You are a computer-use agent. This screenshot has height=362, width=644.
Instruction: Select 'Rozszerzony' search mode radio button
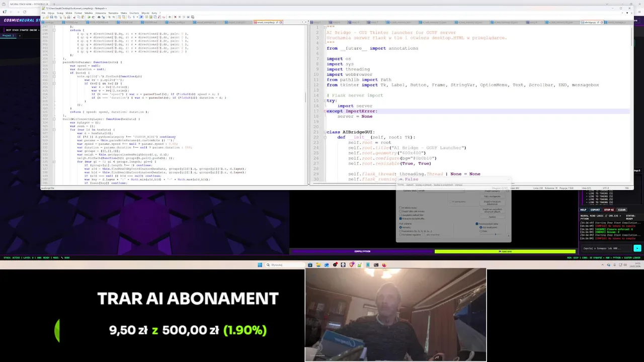400,231
